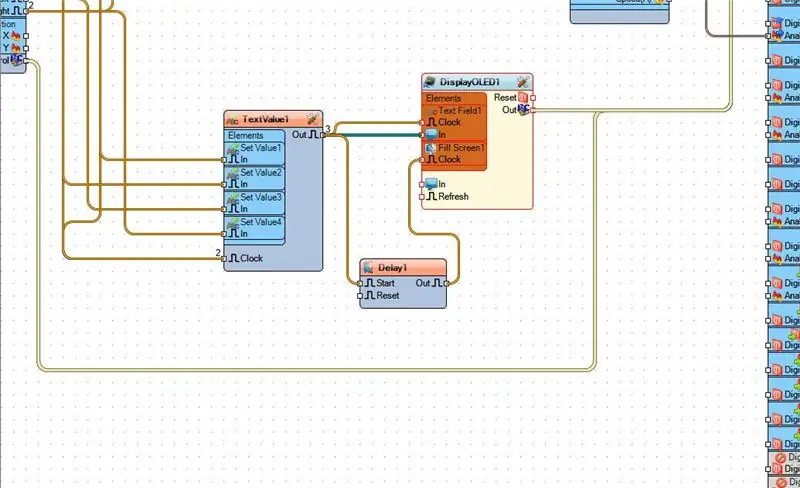Click the Delay1 Reset input pin
The image size is (800, 488).
[x=360, y=296]
